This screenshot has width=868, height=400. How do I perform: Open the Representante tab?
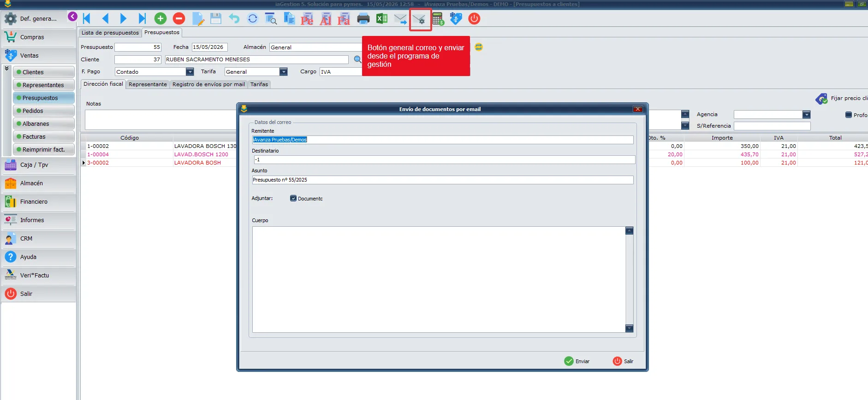point(148,84)
